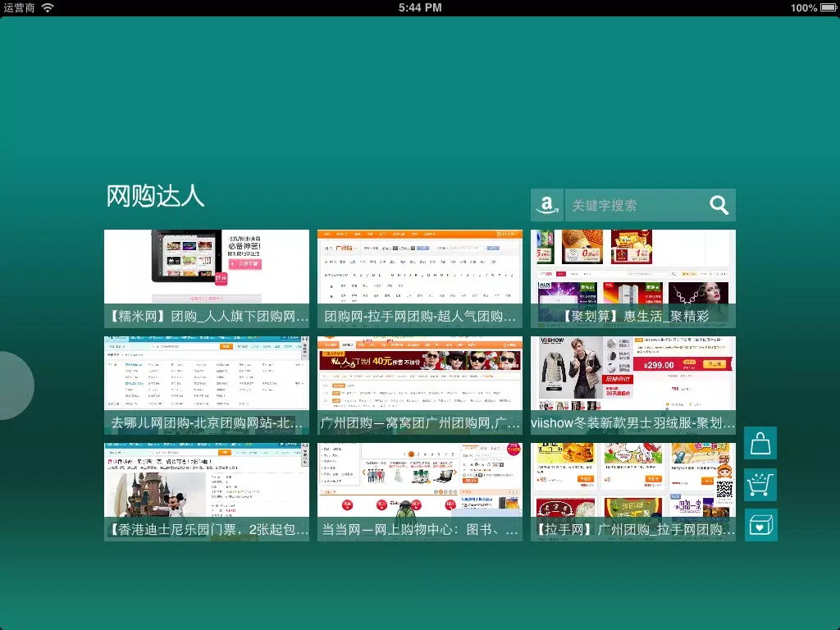
Task: Open the heart box favorites icon
Action: click(760, 525)
